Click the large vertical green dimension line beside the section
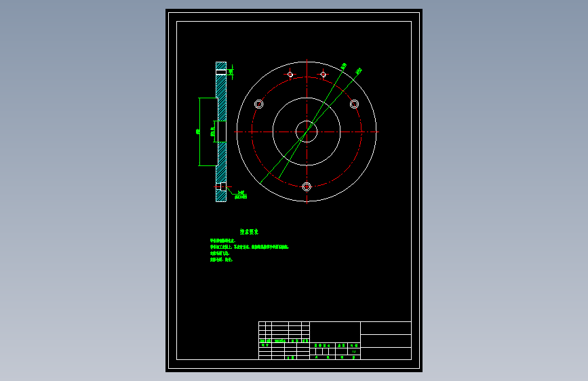Viewport: 588px width, 381px height. 199,132
